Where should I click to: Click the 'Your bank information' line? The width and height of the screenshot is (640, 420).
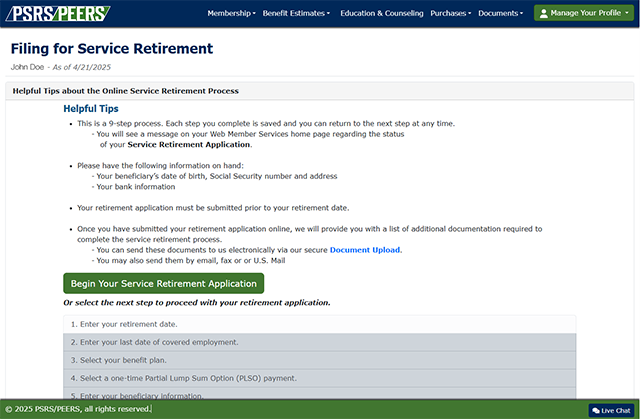(x=136, y=187)
